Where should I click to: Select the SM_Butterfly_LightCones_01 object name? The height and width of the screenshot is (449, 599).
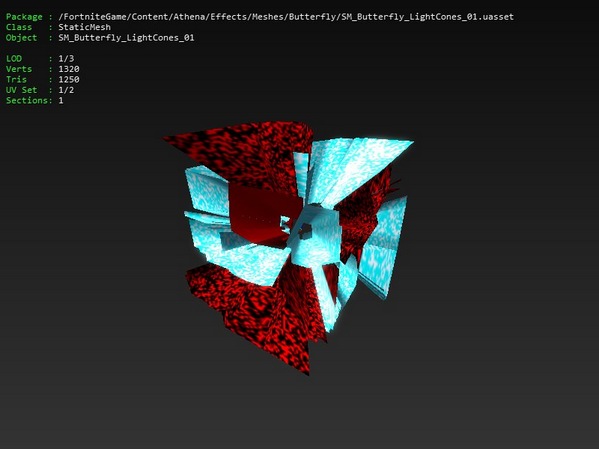pyautogui.click(x=126, y=37)
